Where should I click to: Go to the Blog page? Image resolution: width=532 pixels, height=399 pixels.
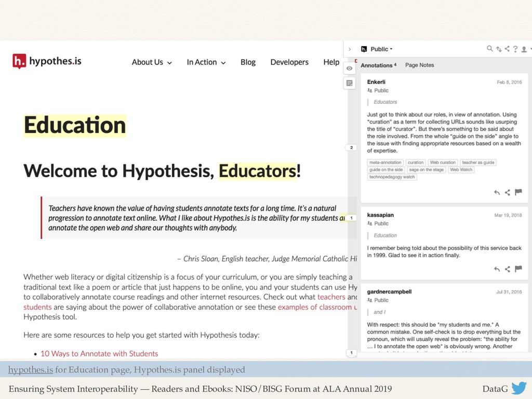click(248, 62)
